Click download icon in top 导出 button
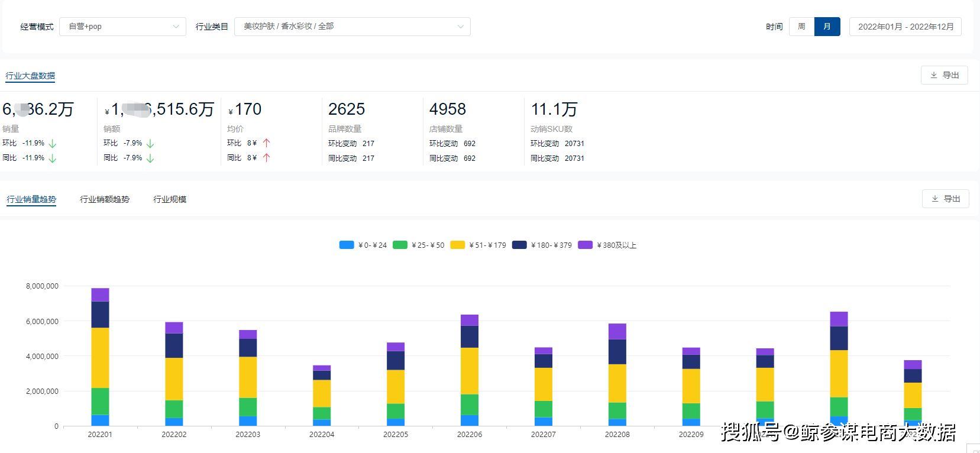Viewport: 980px width, 453px height. click(934, 75)
